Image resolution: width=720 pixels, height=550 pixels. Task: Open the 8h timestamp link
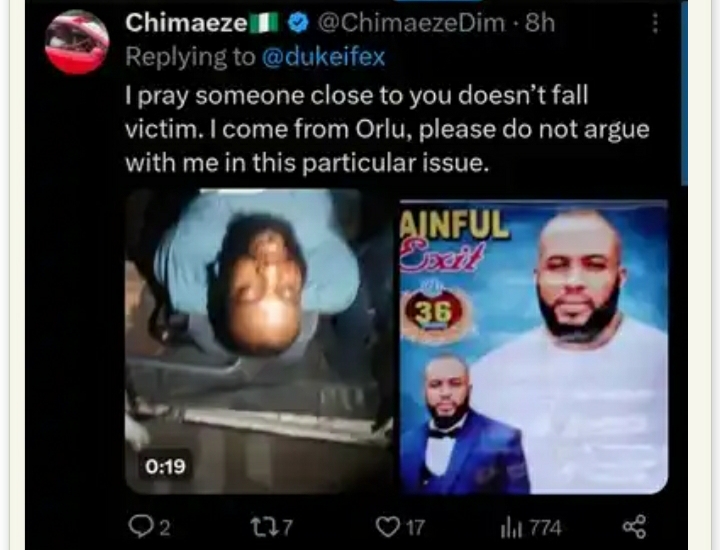click(540, 23)
